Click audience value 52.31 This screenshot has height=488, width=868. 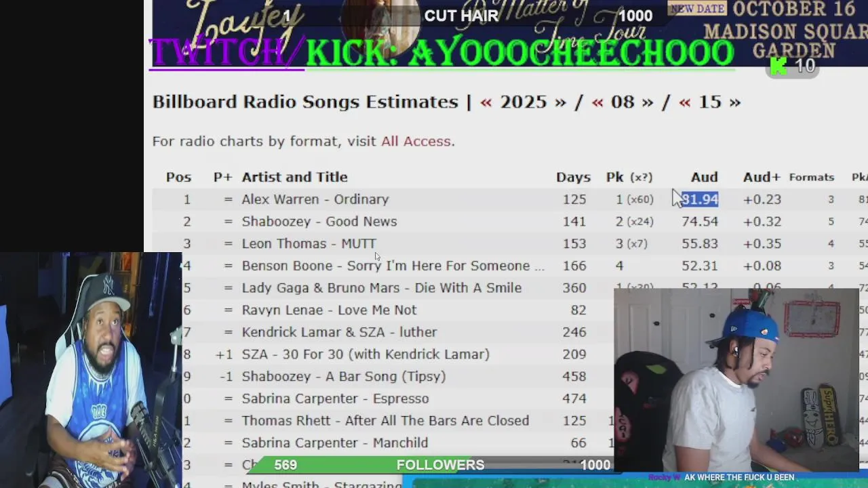700,266
